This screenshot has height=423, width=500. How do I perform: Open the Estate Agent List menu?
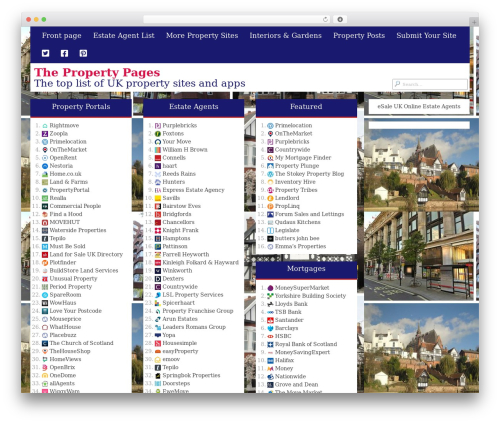pos(124,36)
